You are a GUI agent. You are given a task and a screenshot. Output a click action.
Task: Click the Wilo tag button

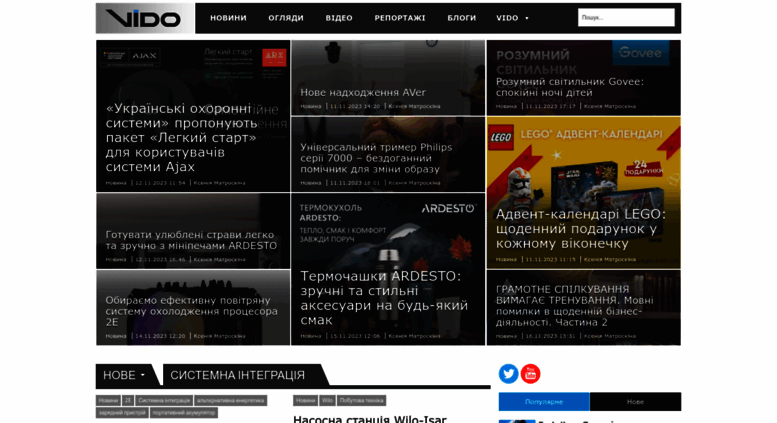[327, 400]
